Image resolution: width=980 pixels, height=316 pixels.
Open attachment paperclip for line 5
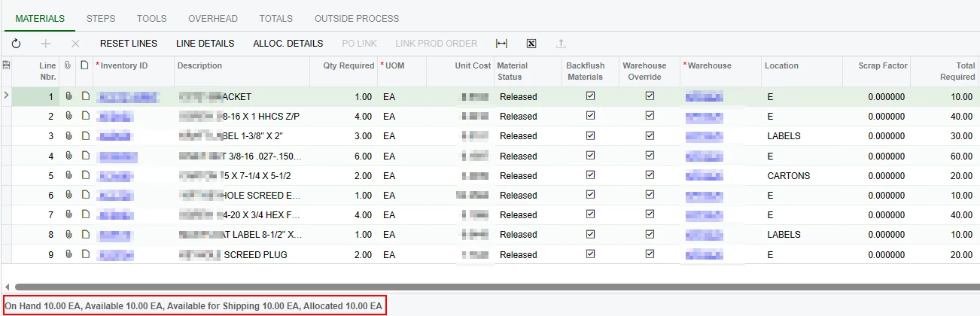coord(68,175)
